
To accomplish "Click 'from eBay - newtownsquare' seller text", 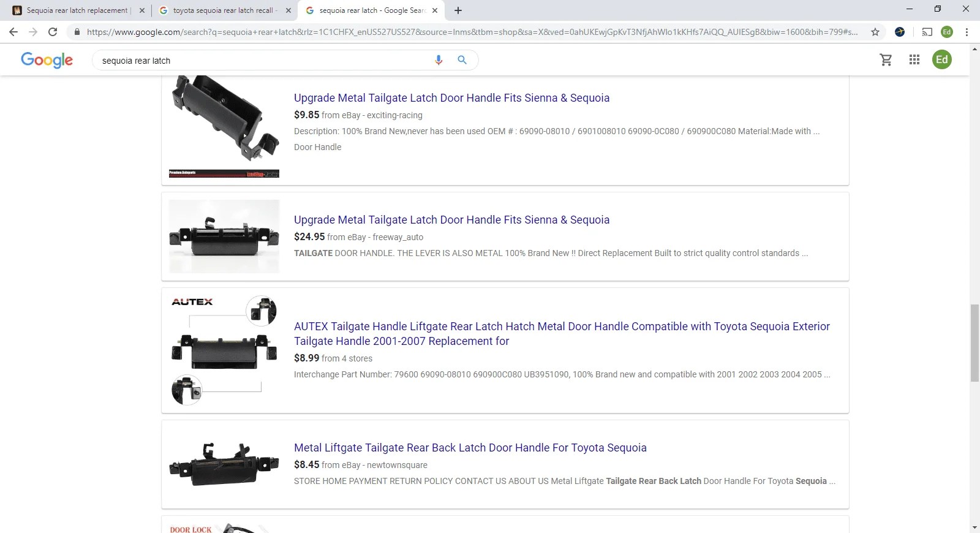I will [x=374, y=465].
